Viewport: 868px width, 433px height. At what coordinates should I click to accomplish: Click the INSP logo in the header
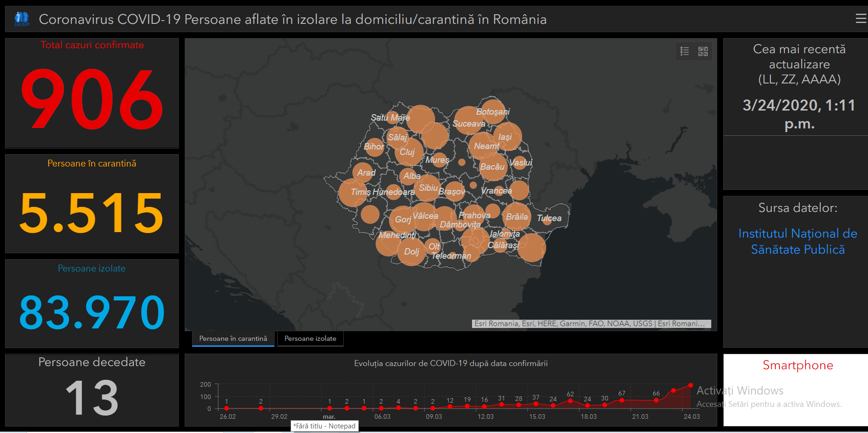click(22, 19)
